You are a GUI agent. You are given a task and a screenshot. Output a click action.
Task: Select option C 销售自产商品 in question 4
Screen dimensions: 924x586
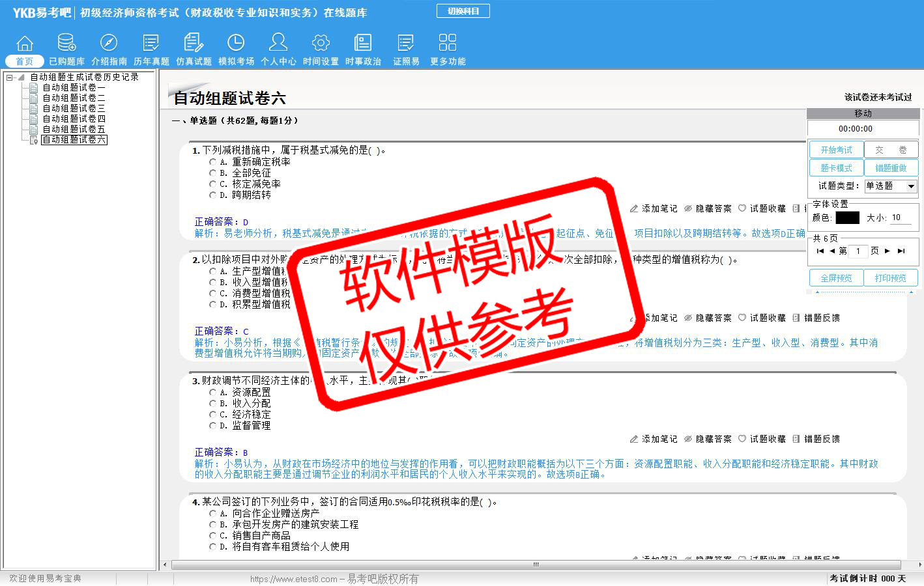tap(213, 536)
